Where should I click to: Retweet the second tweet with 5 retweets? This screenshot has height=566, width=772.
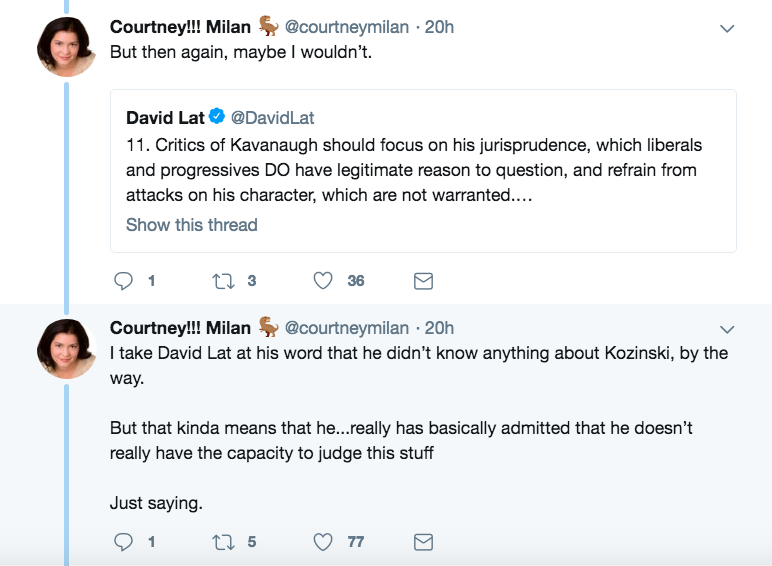click(224, 542)
